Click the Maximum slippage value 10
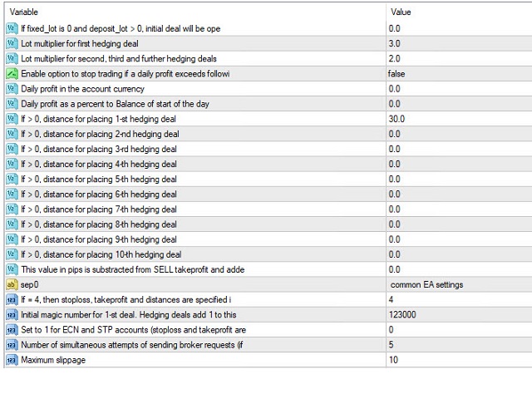The image size is (532, 399). coord(393,360)
